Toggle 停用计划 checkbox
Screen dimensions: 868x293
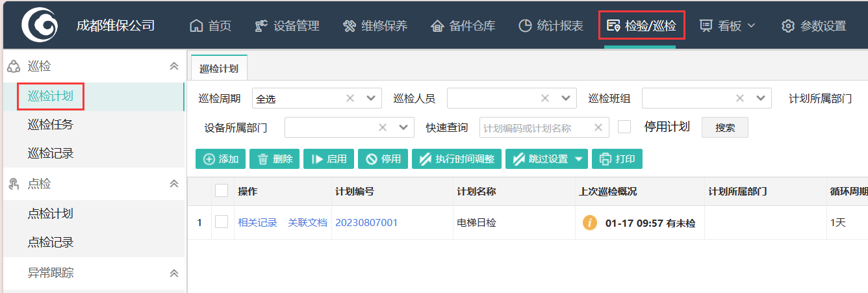pos(624,127)
